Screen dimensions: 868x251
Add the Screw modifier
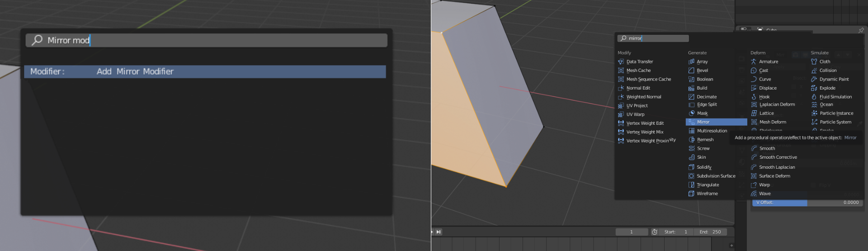pos(699,148)
